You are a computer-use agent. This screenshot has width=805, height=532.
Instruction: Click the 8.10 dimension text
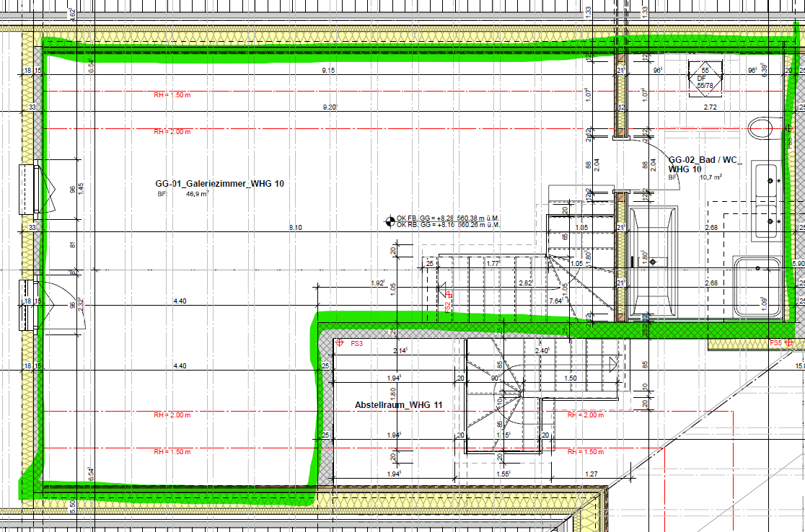296,228
